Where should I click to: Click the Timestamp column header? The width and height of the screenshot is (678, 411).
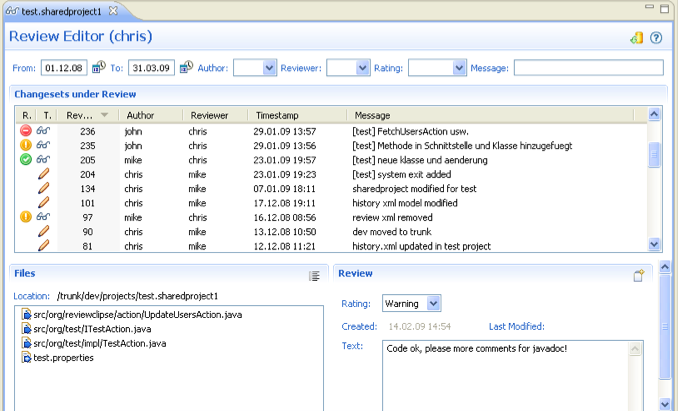(297, 115)
